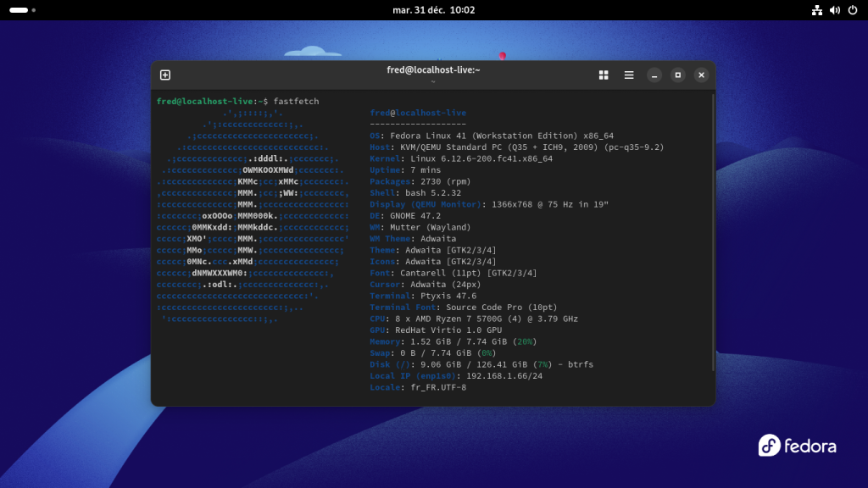Click the fastfetch command prompt line
This screenshot has height=488, width=868.
click(237, 101)
